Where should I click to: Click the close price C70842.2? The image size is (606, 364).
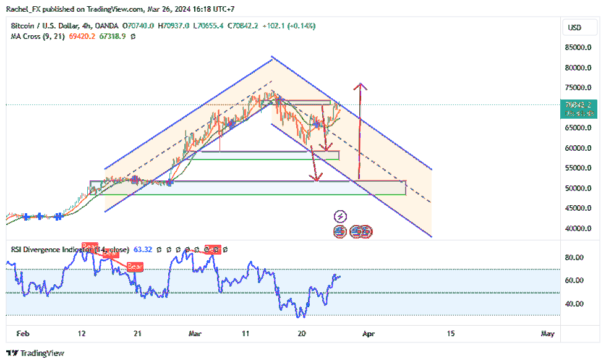242,26
